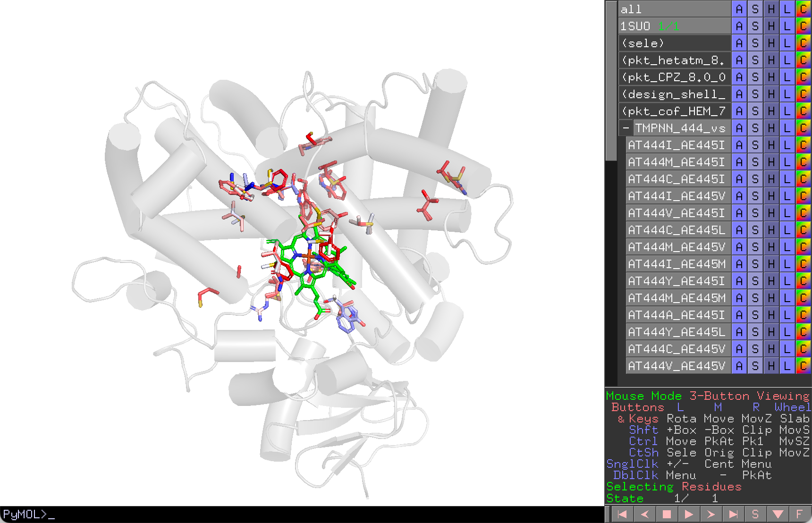Open the Hide menu for (sele)
Screen dimensions: 812x523
pyautogui.click(x=771, y=43)
